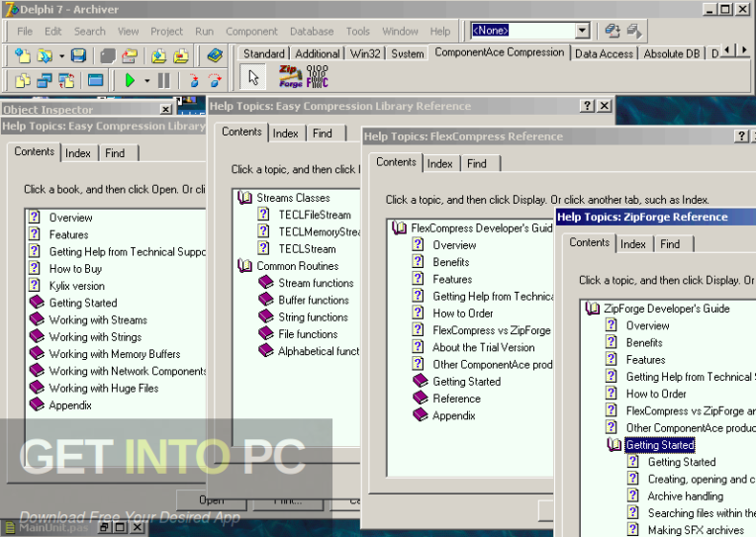Select the desktop layout <None> field
This screenshot has height=537, width=756.
click(523, 31)
